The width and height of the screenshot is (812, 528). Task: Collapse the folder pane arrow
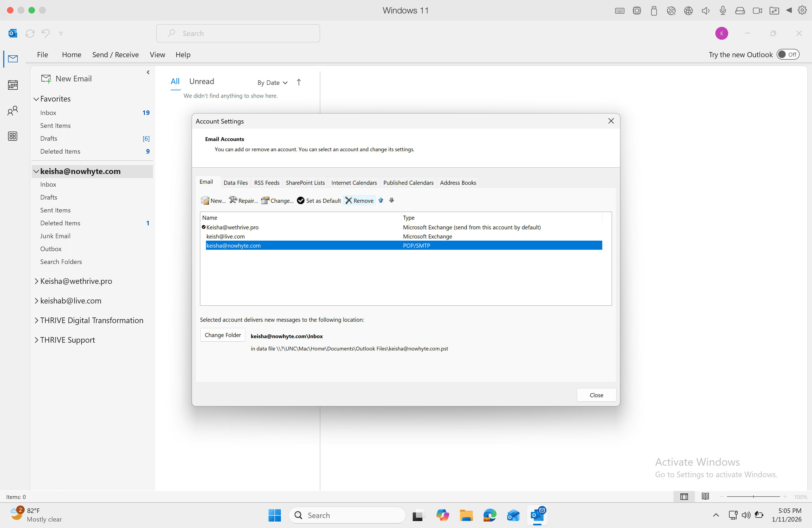(x=148, y=72)
